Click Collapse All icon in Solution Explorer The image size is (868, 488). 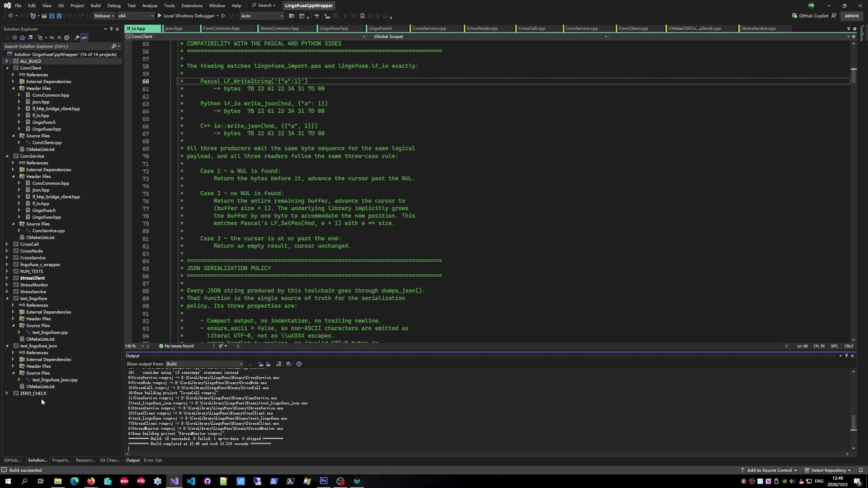click(59, 38)
